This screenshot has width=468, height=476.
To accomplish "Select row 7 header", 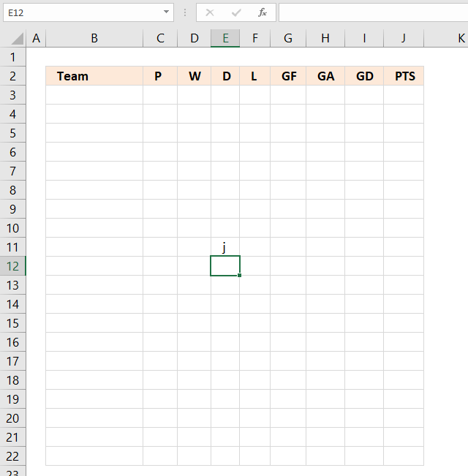I will (12, 171).
